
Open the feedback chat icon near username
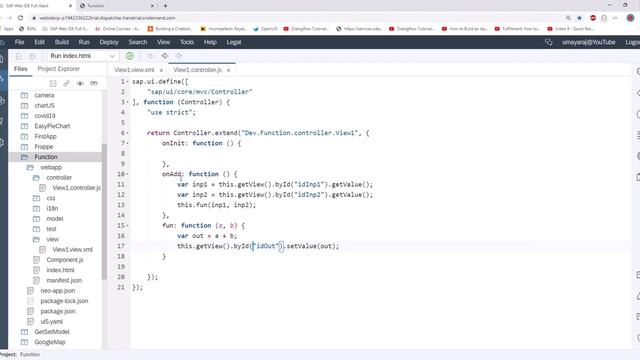(549, 42)
